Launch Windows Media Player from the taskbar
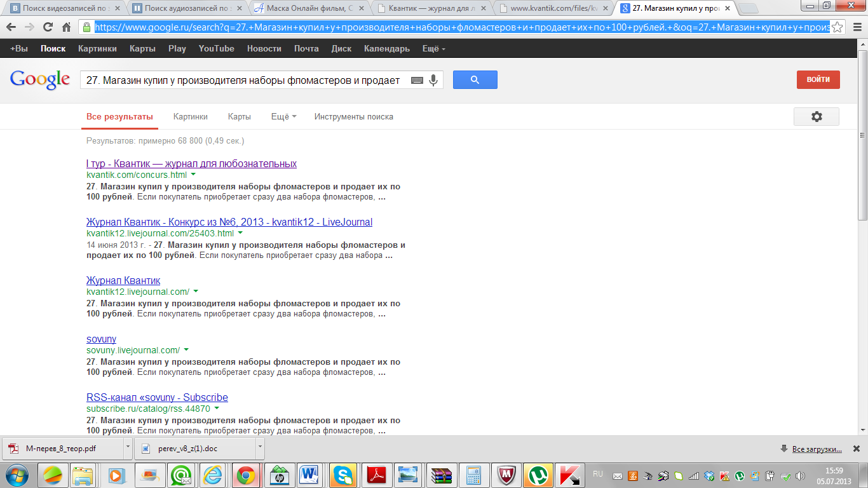 click(115, 475)
